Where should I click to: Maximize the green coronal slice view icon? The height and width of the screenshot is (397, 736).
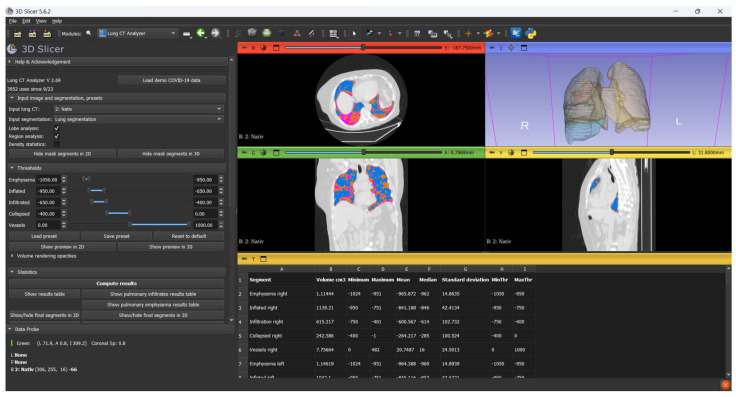tap(276, 153)
